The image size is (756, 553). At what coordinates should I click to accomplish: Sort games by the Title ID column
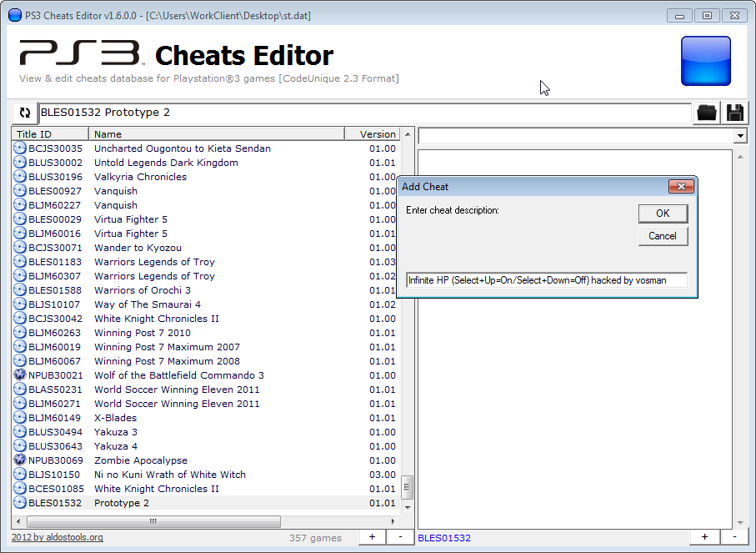[x=50, y=133]
